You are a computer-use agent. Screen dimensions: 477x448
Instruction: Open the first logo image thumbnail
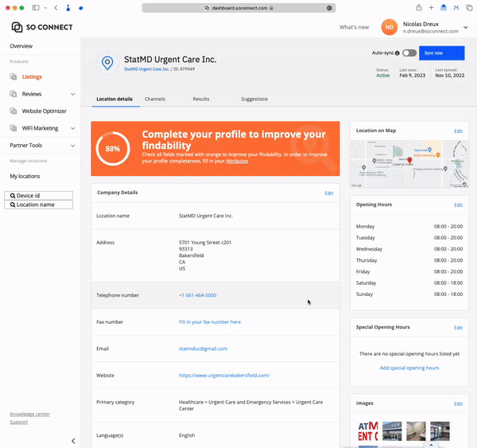368,431
